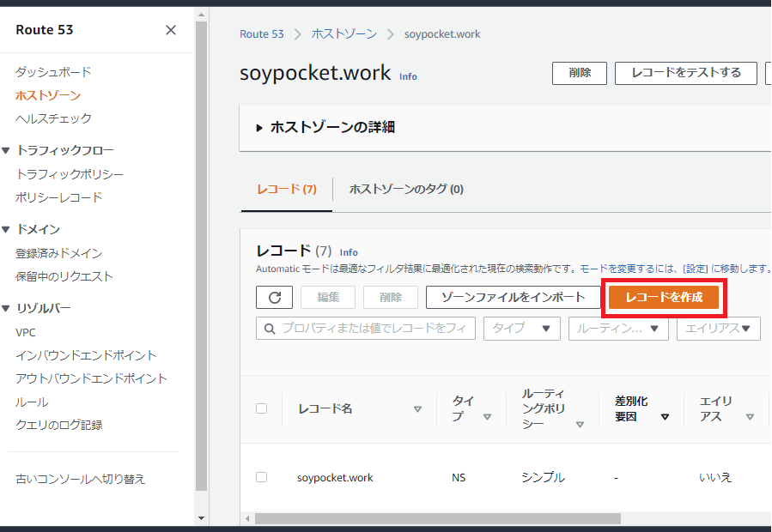Click the refresh records icon
Viewport: 772px width, 532px height.
point(274,297)
